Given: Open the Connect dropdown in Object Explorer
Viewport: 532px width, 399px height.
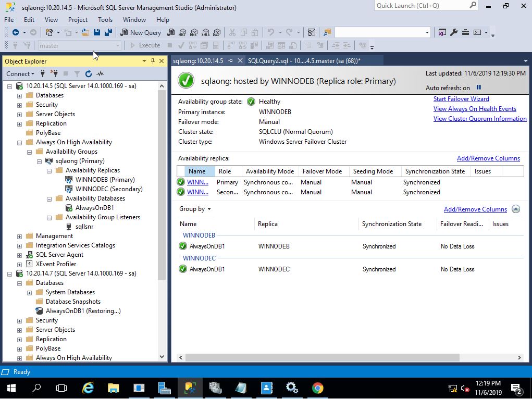Looking at the screenshot, I should pos(20,73).
